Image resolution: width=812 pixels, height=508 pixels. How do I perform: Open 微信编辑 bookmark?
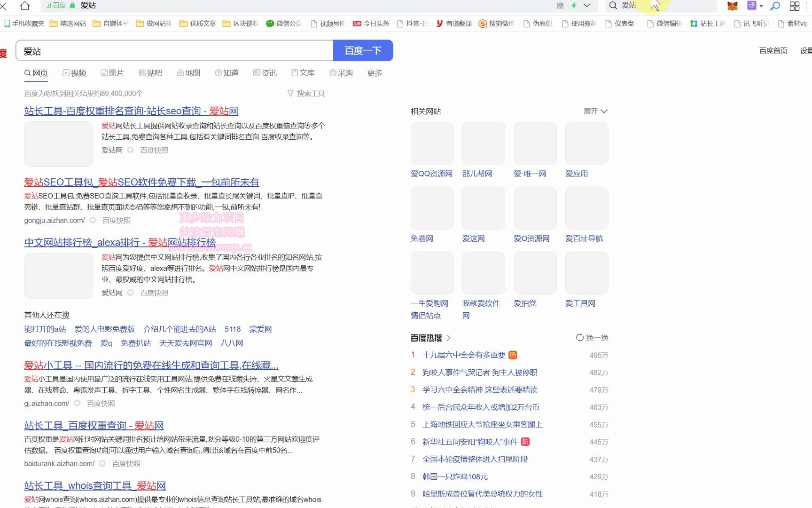(665, 24)
